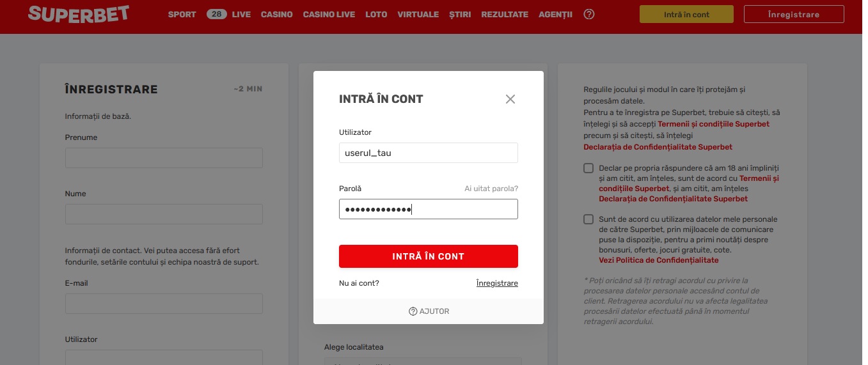Open AGENȚII page

pos(556,14)
